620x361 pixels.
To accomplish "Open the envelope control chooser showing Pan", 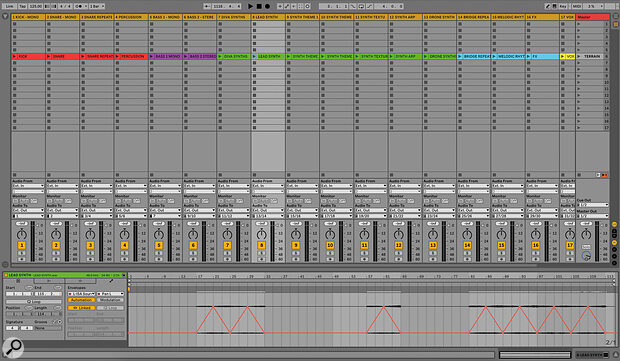I will click(110, 294).
